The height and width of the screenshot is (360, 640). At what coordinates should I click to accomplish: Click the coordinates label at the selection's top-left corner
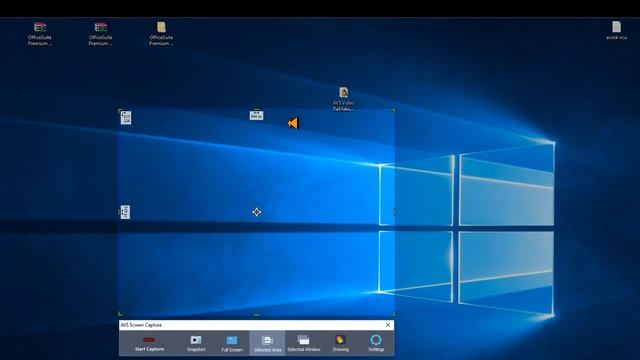(126, 118)
